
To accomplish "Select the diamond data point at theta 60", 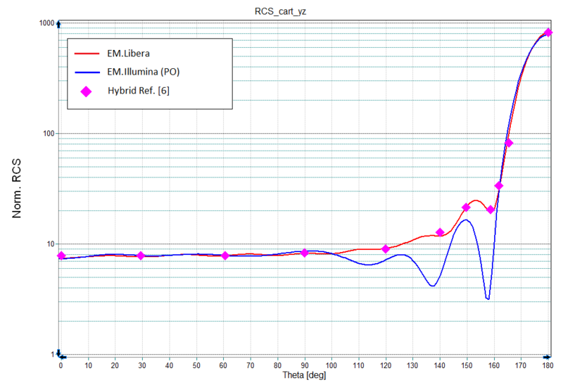I will pos(225,255).
